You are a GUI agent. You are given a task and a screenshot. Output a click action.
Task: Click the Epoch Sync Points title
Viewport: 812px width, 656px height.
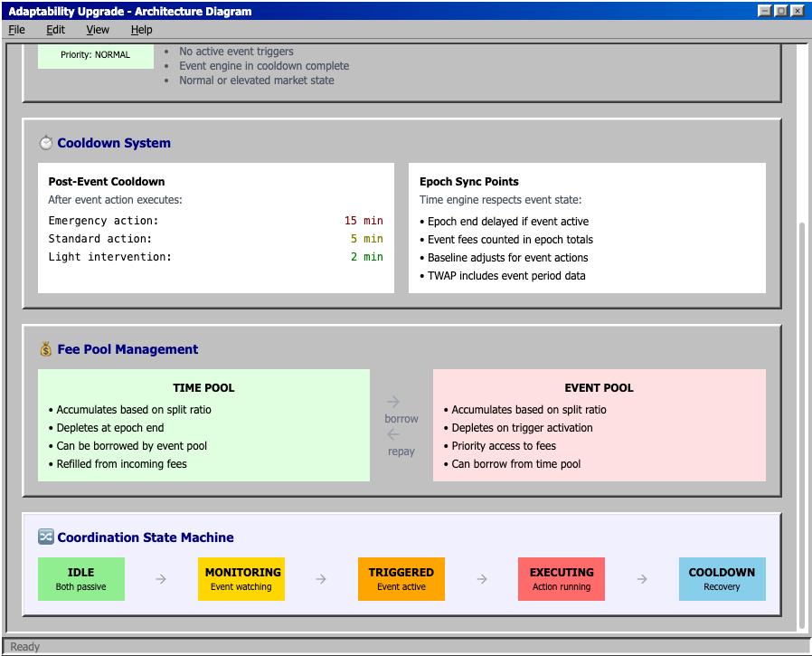469,181
